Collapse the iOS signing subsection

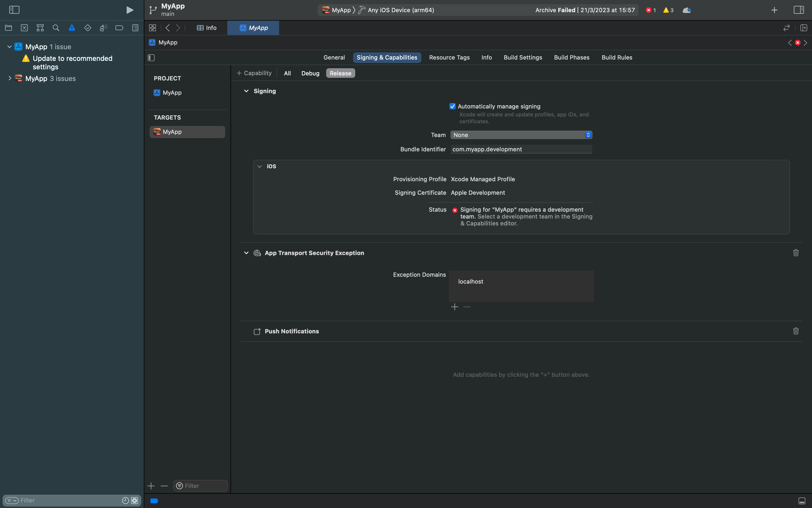(259, 166)
